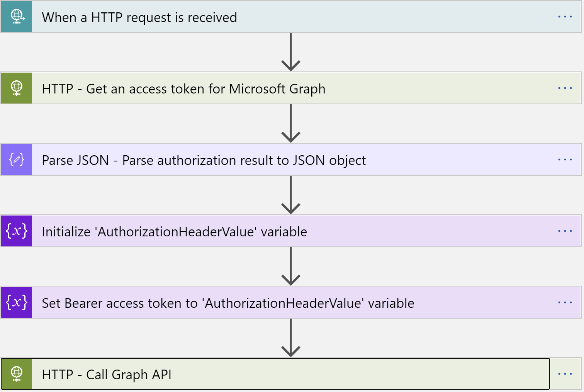Select the 'HTTP - Call Graph API' action
Viewport: 584px width, 392px height.
click(x=107, y=375)
